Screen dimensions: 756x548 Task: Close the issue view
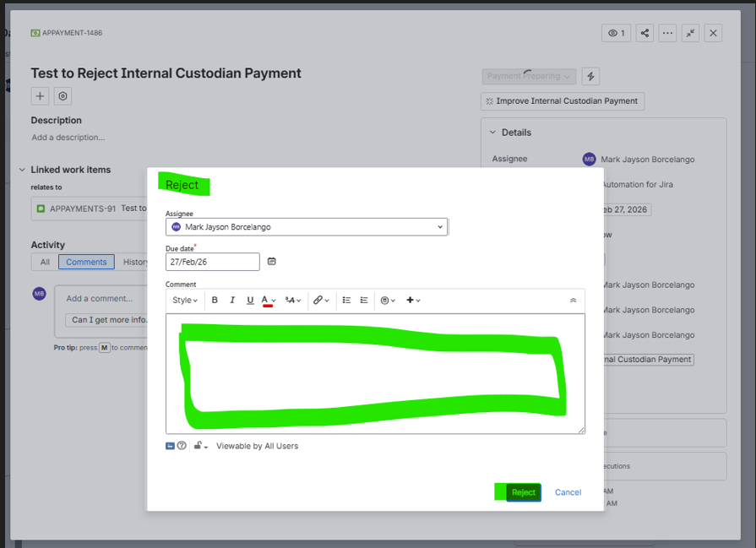tap(713, 33)
